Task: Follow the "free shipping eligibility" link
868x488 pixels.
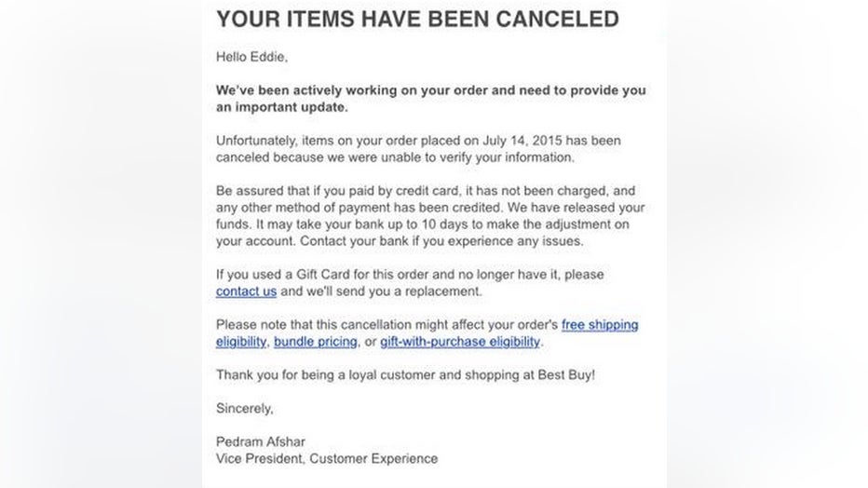Action: (x=600, y=325)
